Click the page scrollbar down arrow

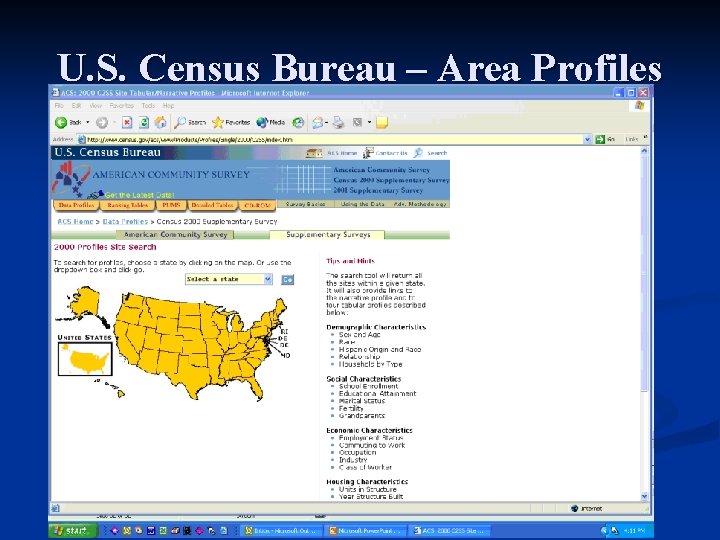644,496
